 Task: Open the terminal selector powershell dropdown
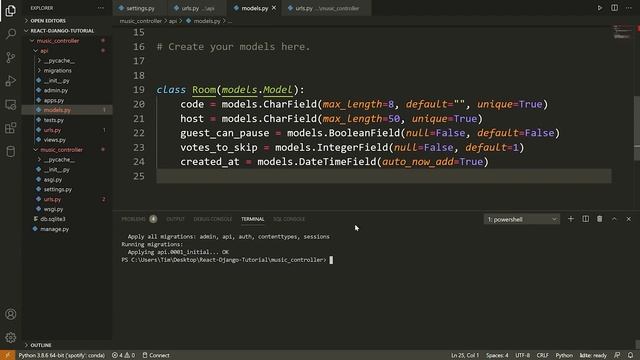pos(522,219)
